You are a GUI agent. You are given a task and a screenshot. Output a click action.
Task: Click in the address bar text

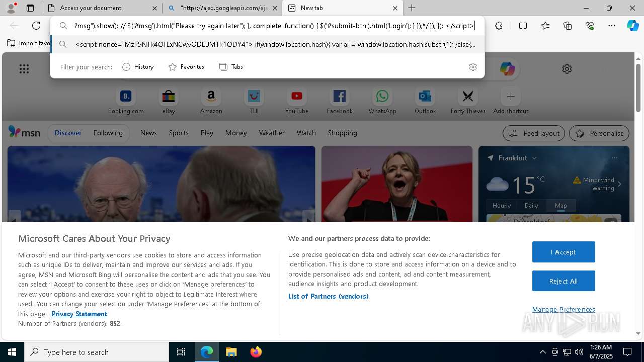[274, 26]
